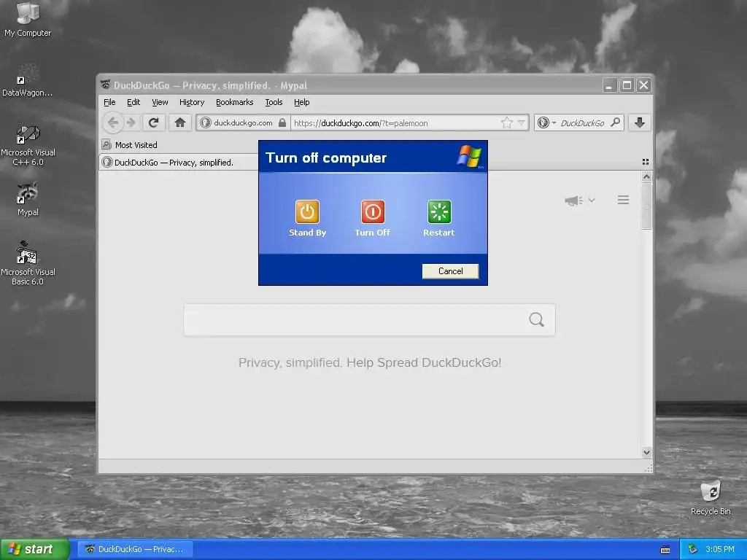Click the red Turn Off icon

373,211
